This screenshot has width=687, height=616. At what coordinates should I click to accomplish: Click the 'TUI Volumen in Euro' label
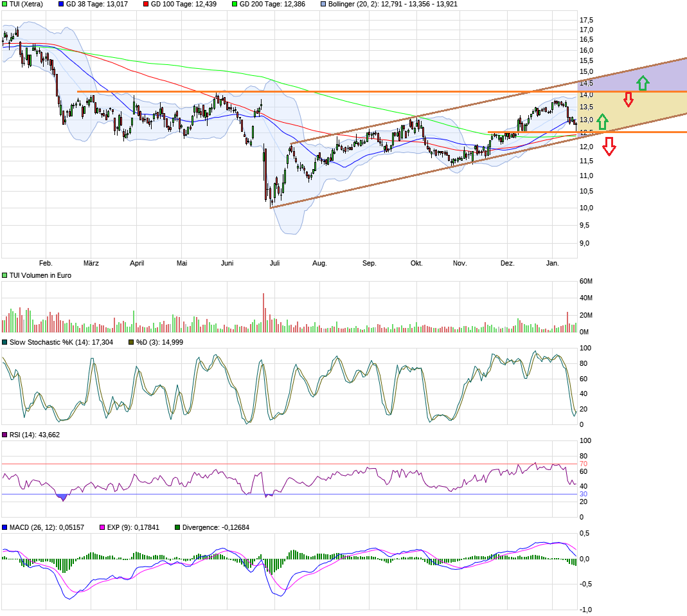(x=40, y=275)
